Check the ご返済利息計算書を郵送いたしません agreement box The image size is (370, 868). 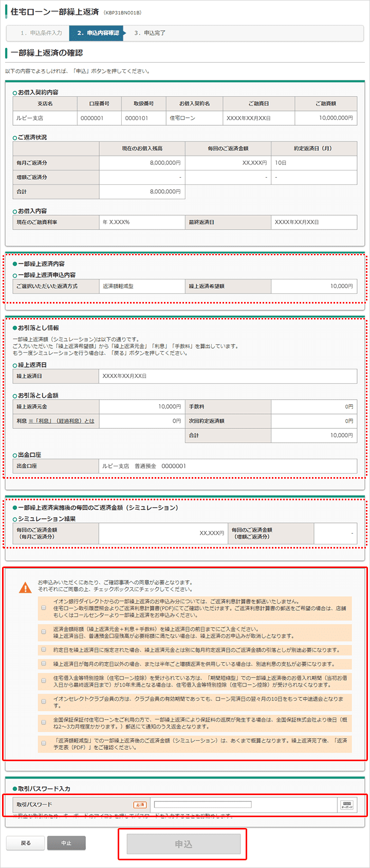[x=44, y=608]
